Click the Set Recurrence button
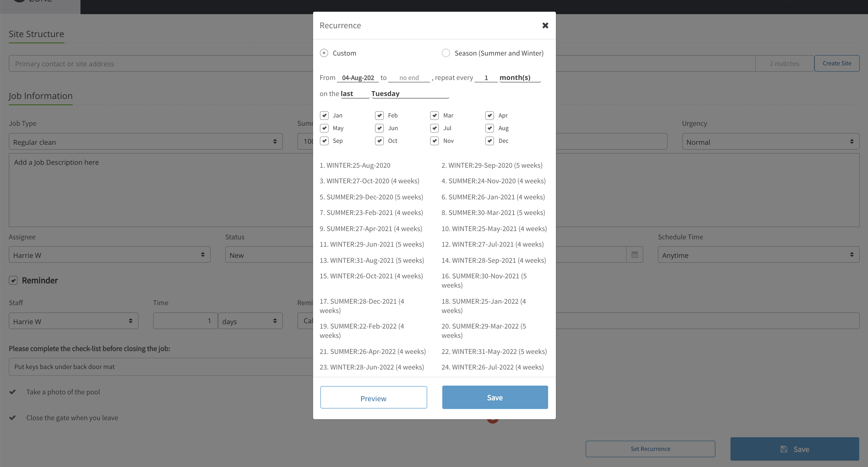 [x=650, y=449]
